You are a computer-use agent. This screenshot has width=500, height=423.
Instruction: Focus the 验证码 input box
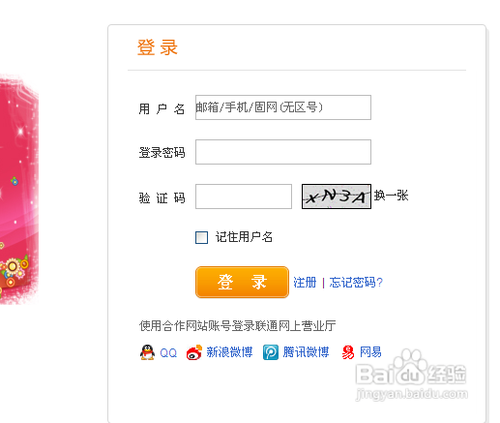pos(243,196)
